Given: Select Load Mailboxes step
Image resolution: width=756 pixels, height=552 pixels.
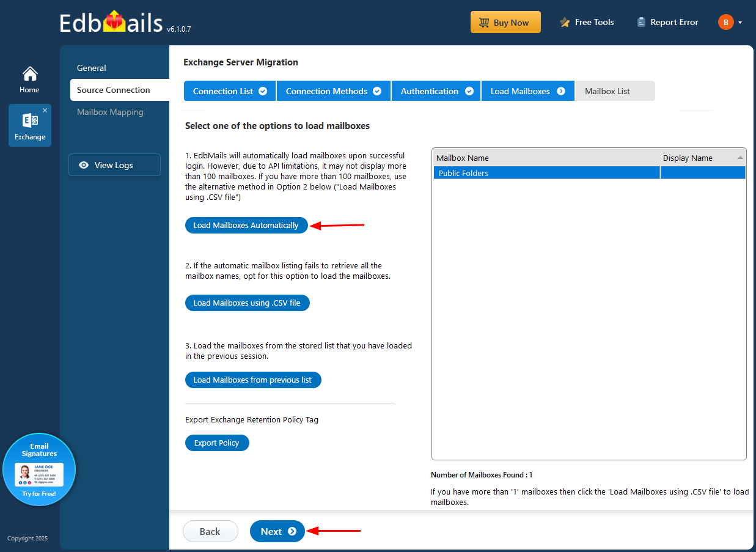Looking at the screenshot, I should (528, 91).
